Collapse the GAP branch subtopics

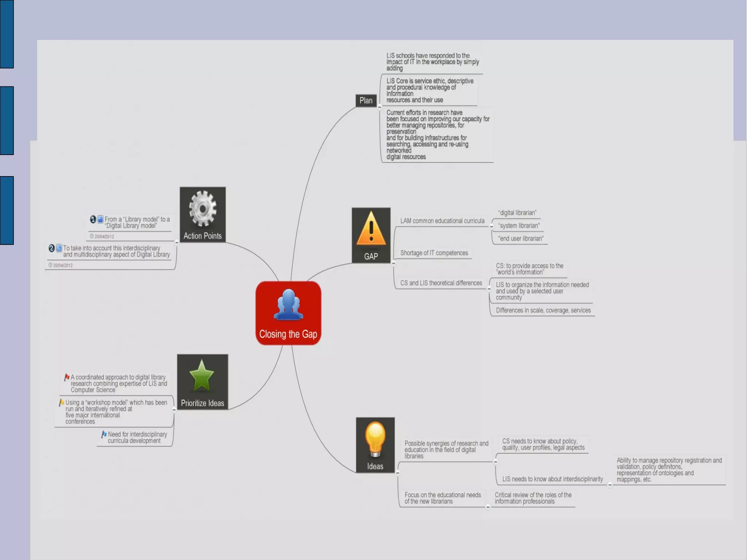pyautogui.click(x=394, y=263)
